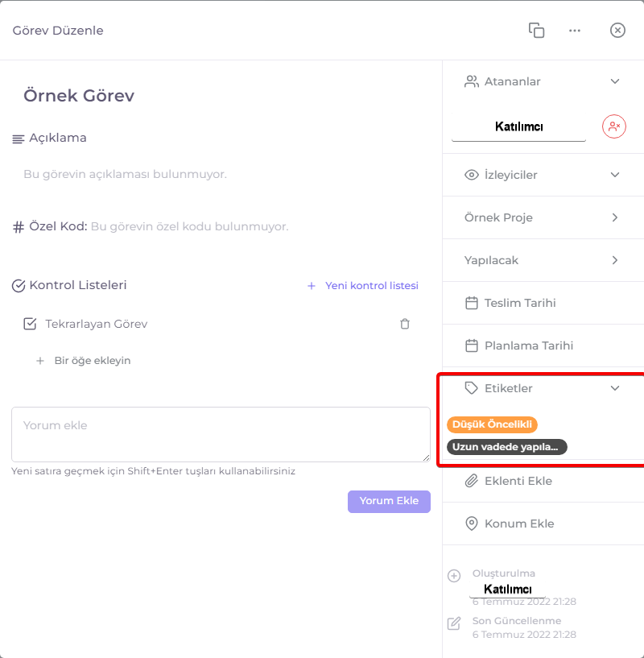
Task: Add a list via Yeni kontrol listesi
Action: (x=363, y=286)
